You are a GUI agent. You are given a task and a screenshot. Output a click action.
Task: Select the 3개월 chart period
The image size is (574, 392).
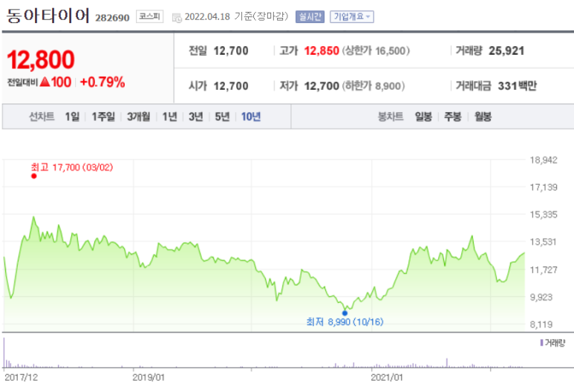tap(138, 117)
